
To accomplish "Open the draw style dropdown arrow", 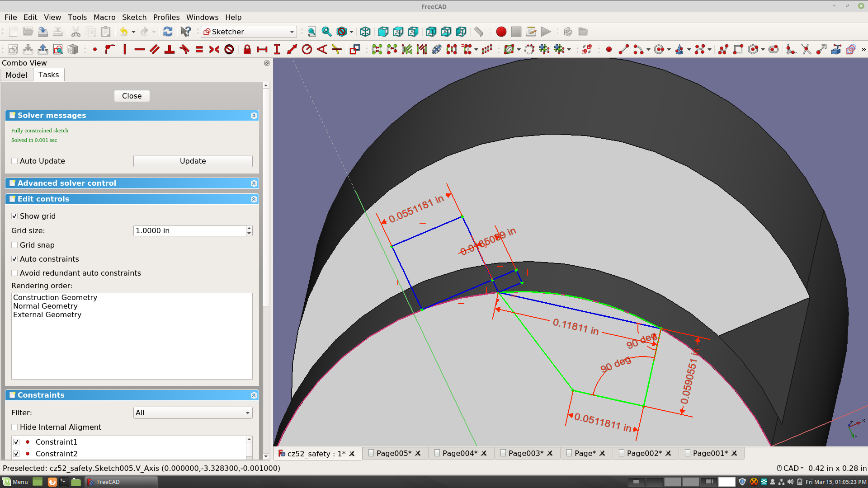I will tap(351, 32).
